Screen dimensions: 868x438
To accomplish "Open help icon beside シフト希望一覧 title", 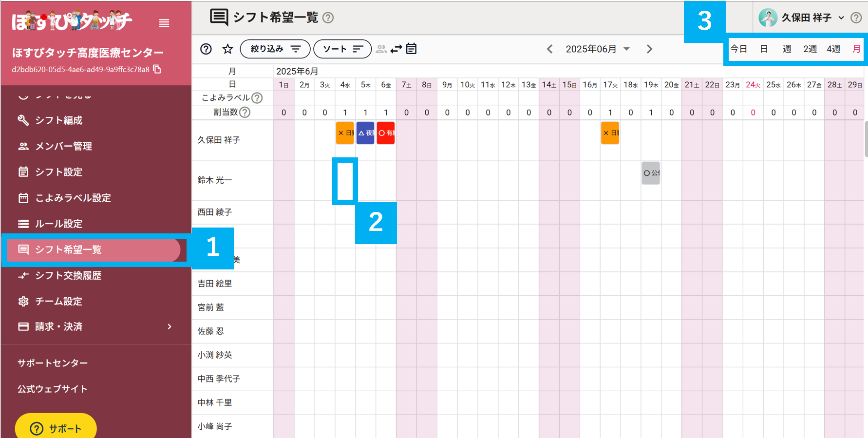I will point(328,18).
